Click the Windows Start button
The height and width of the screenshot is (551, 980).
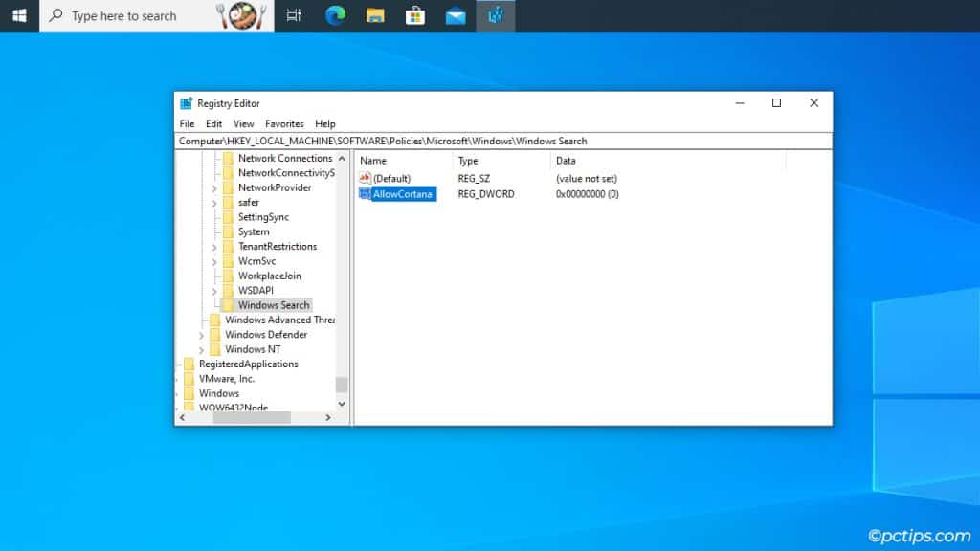coord(18,15)
